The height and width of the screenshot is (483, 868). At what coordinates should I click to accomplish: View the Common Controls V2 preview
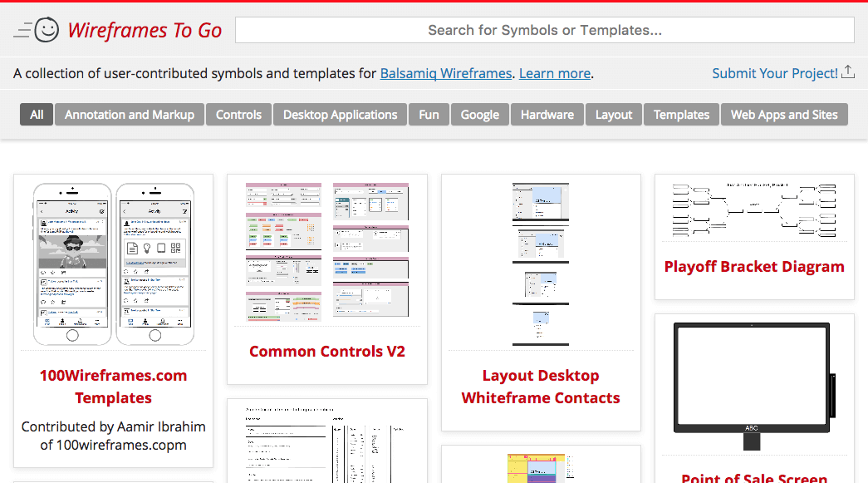click(326, 351)
